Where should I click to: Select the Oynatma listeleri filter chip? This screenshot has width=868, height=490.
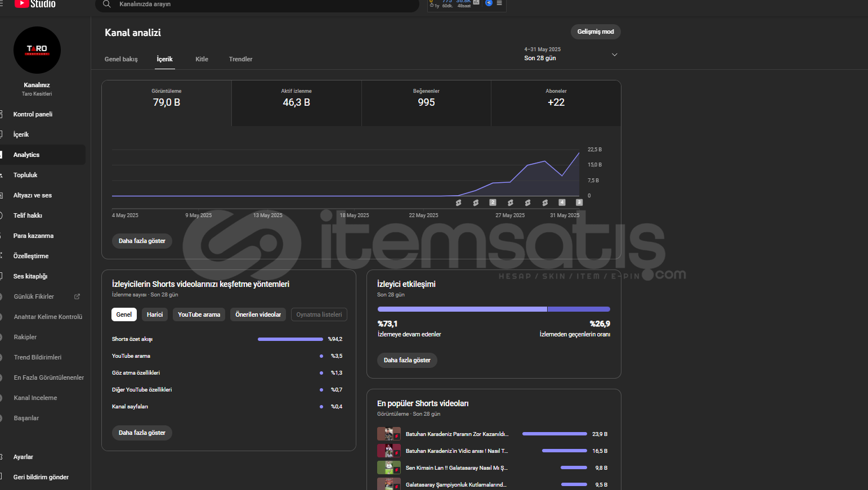319,314
